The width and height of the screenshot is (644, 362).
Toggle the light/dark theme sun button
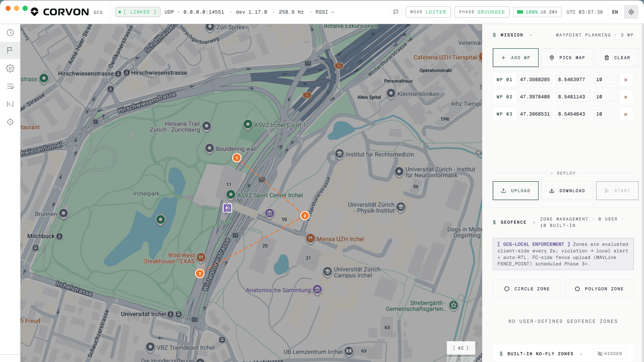[631, 12]
